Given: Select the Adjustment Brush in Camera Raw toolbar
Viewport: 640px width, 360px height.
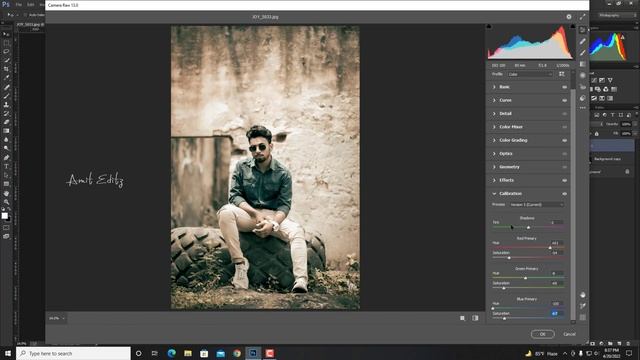Looking at the screenshot, I should [582, 53].
